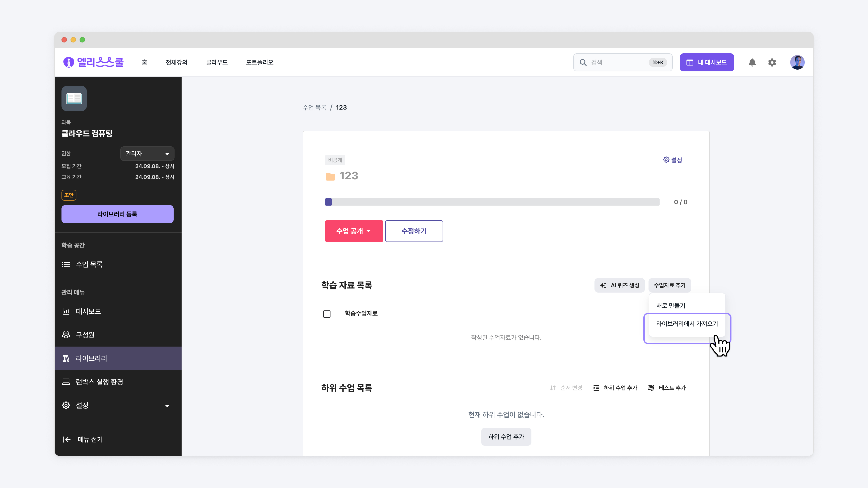Click the macOS yellow minimize button
This screenshot has height=488, width=868.
click(73, 40)
